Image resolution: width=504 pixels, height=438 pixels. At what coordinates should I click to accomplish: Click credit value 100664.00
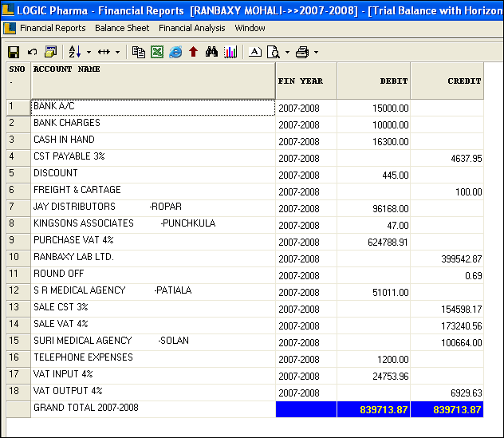[x=461, y=342]
